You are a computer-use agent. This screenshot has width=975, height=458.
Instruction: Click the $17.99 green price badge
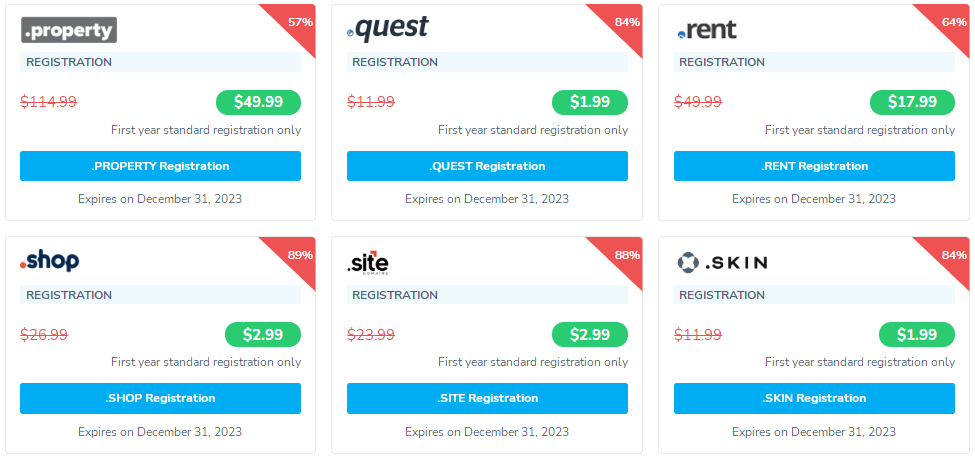(912, 102)
